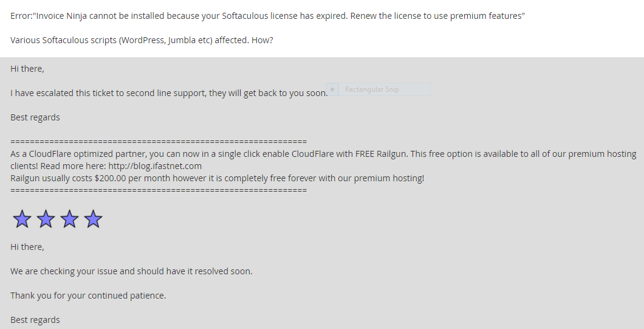
Task: Click the equals-sign separator above CloudFlare text
Action: click(159, 142)
